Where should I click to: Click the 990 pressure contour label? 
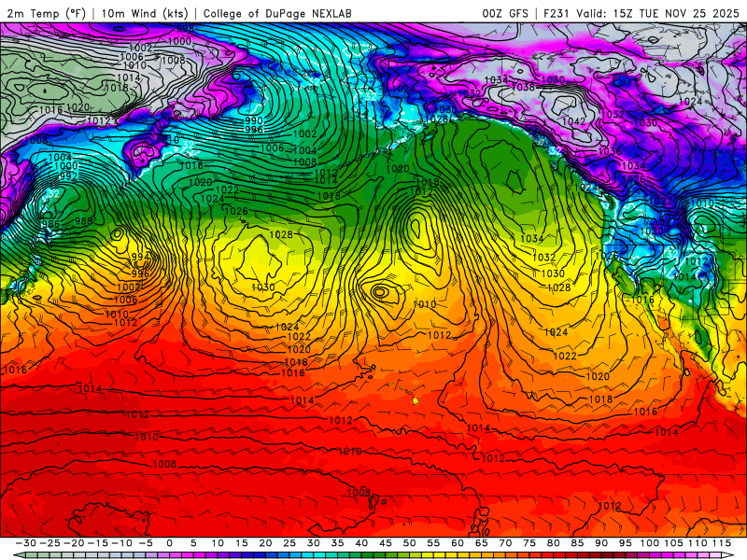(x=254, y=121)
